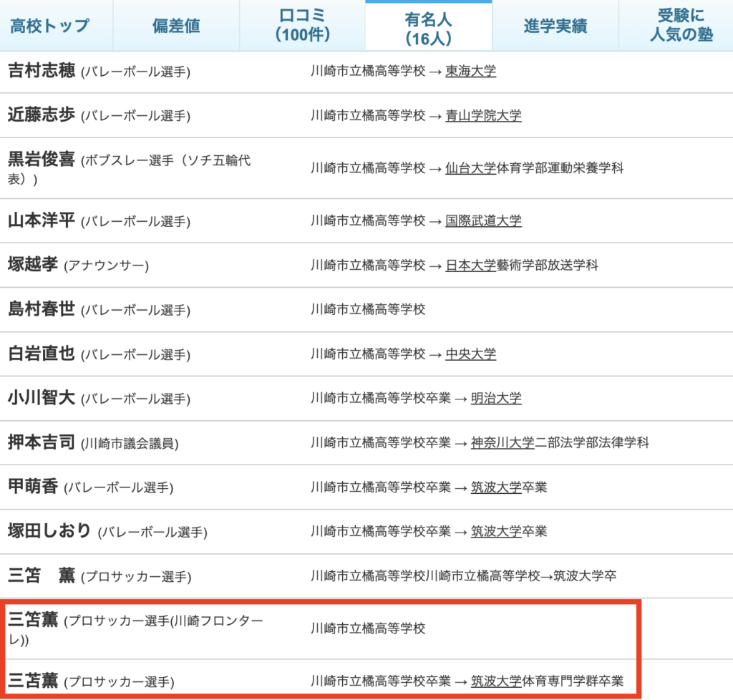Open the 高校トップ tab
The image size is (733, 700).
pos(50,26)
